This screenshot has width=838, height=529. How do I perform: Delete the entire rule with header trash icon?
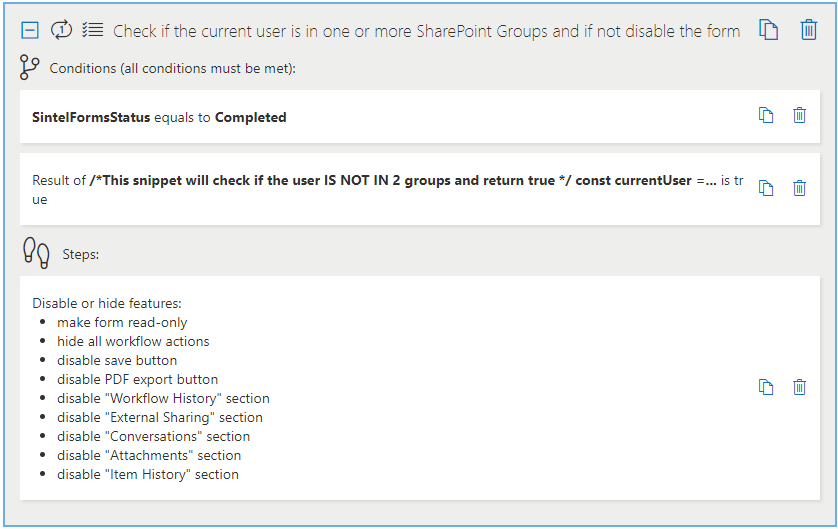coord(809,30)
